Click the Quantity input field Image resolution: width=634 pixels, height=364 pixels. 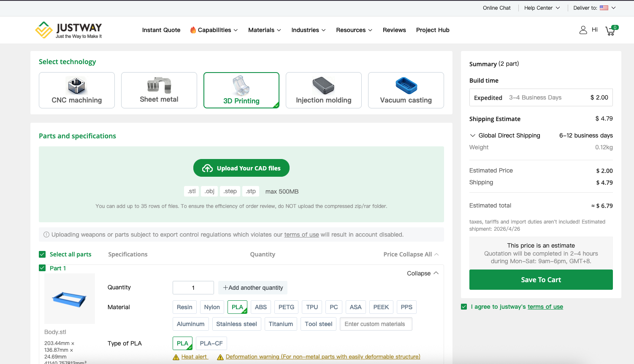[193, 288]
